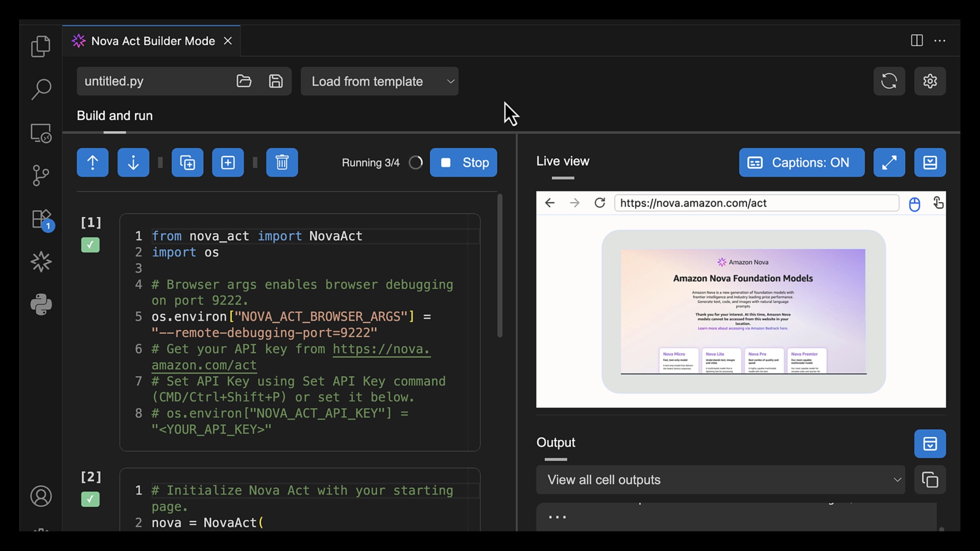Select Nova Act Builder Mode tab
Screen dimensions: 980x551
(153, 41)
